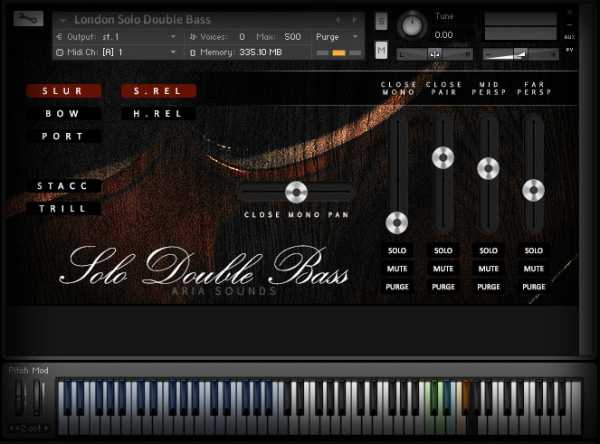Toggle the PORT articulation

(64, 136)
